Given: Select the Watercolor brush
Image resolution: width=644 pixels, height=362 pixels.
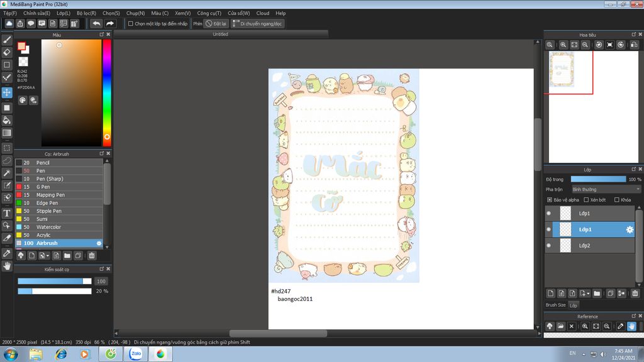Looking at the screenshot, I should click(x=59, y=227).
